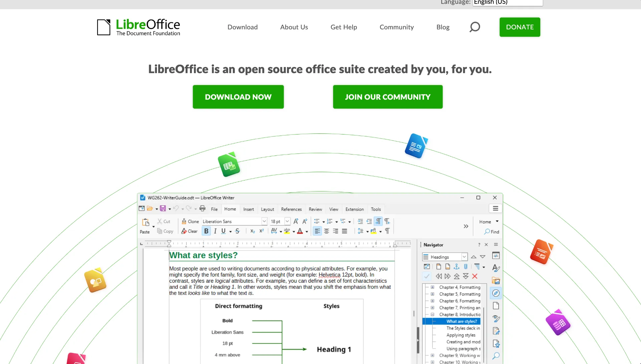
Task: Click the JOIN OUR COMMUNITY button
Action: click(388, 97)
